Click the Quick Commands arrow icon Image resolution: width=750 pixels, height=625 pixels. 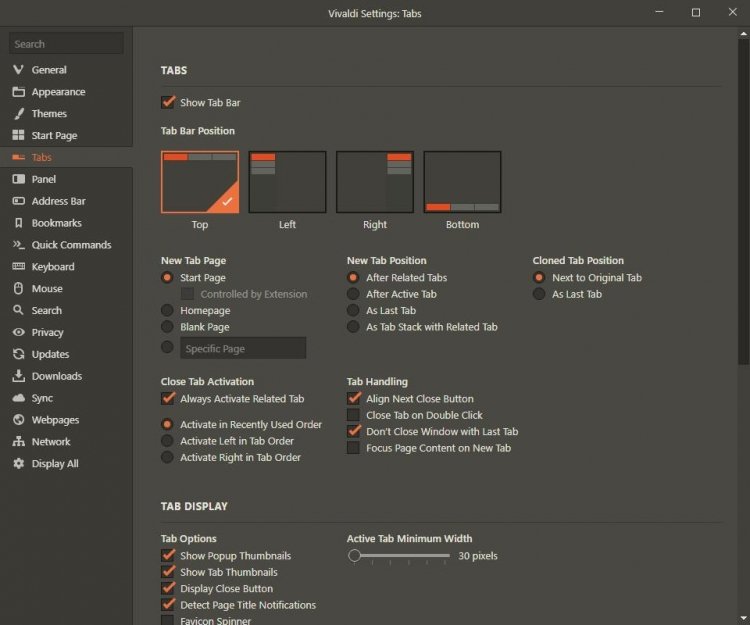coord(18,244)
